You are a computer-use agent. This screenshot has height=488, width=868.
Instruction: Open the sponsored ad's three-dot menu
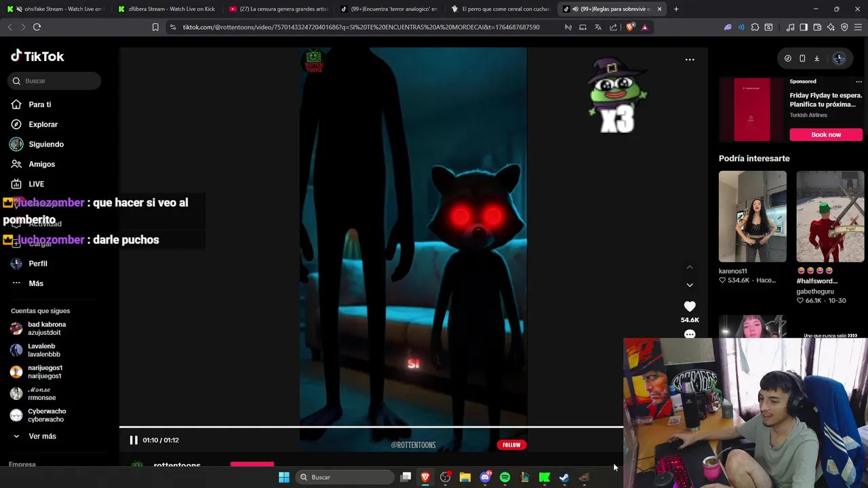(859, 81)
